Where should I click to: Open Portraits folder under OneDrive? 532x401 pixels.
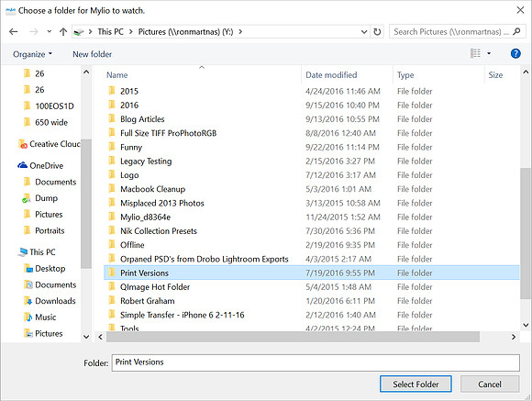[50, 231]
